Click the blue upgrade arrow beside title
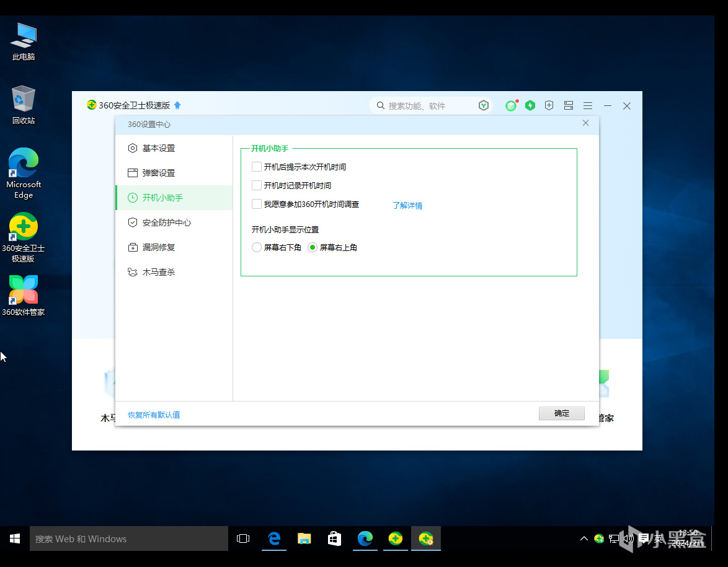728x567 pixels. point(177,105)
